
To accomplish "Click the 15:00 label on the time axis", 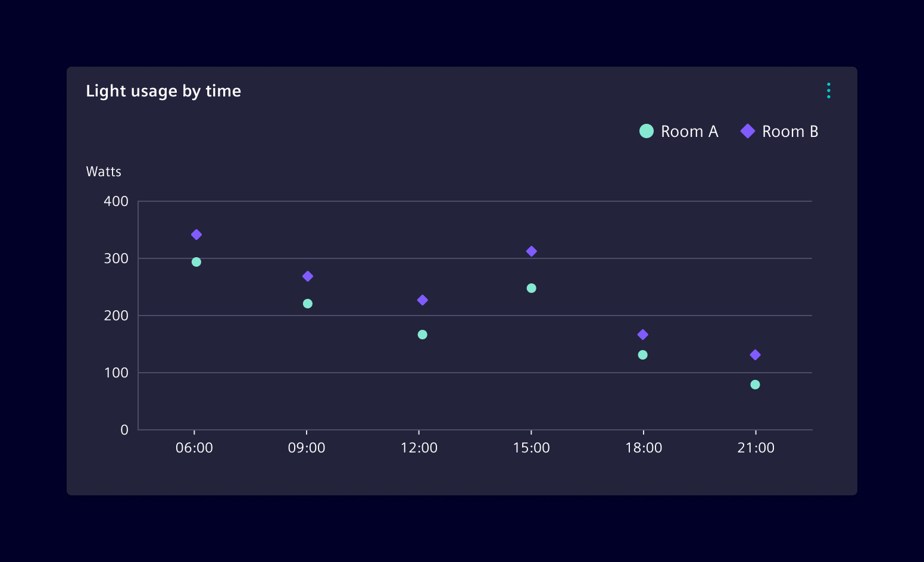I will pos(531,448).
